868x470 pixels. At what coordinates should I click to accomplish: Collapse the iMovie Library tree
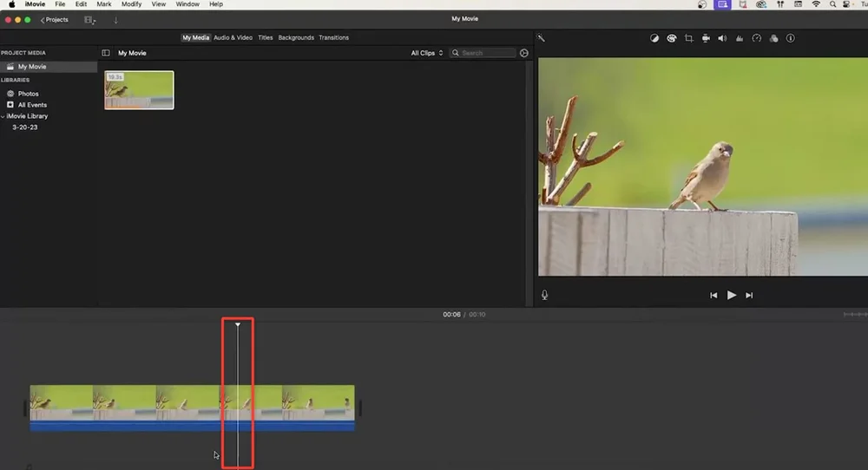coord(3,116)
